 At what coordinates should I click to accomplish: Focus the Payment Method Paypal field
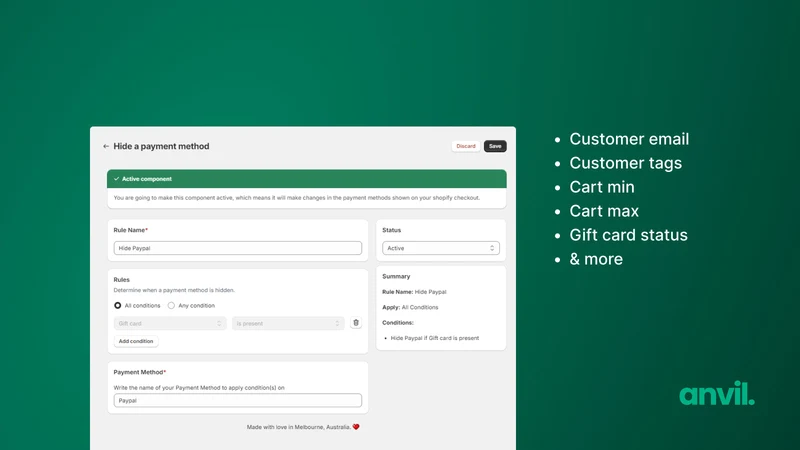tap(238, 401)
